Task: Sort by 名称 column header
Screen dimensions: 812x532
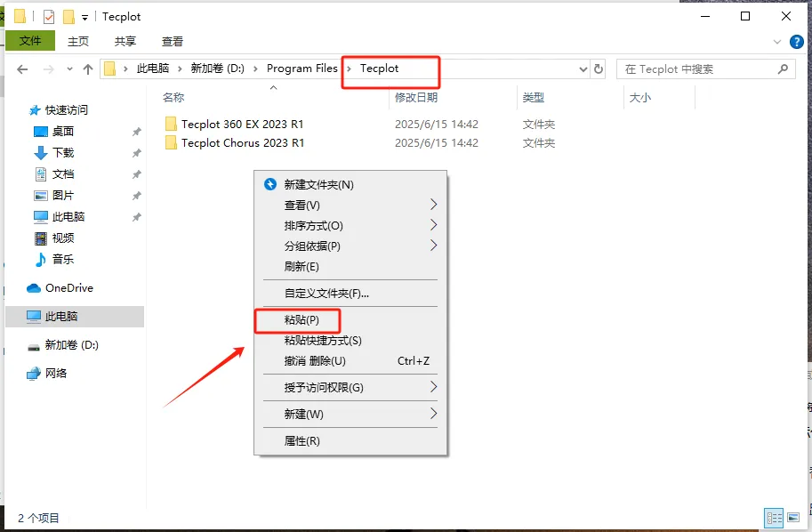Action: (173, 97)
